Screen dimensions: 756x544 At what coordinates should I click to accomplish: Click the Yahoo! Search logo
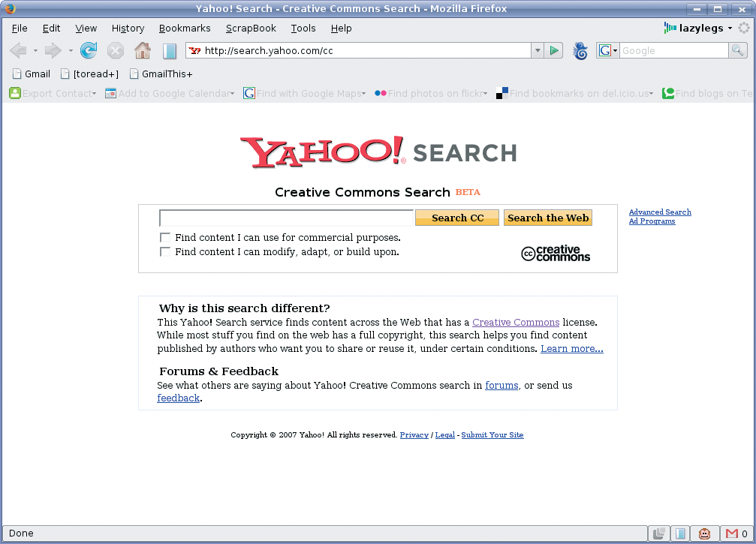coord(378,152)
